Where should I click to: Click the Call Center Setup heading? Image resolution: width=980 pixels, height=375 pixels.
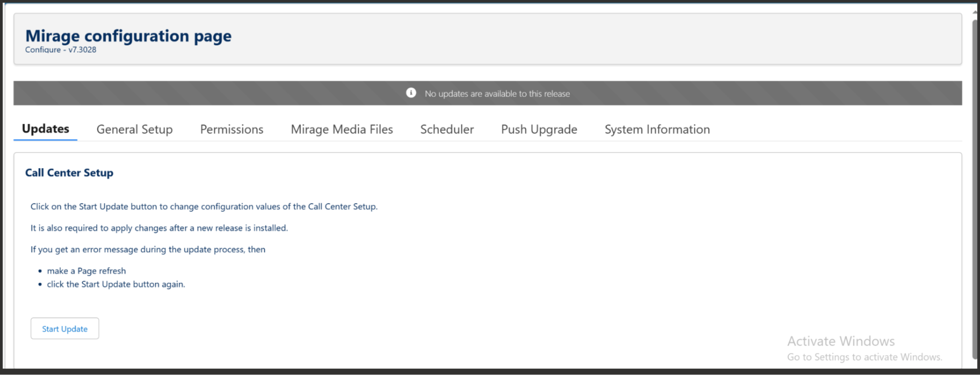(69, 173)
